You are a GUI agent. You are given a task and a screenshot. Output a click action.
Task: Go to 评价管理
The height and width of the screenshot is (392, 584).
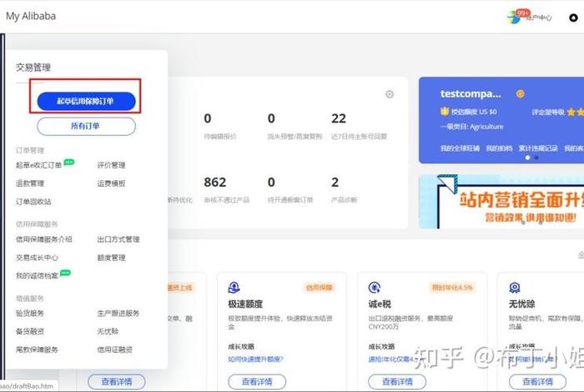[x=111, y=165]
